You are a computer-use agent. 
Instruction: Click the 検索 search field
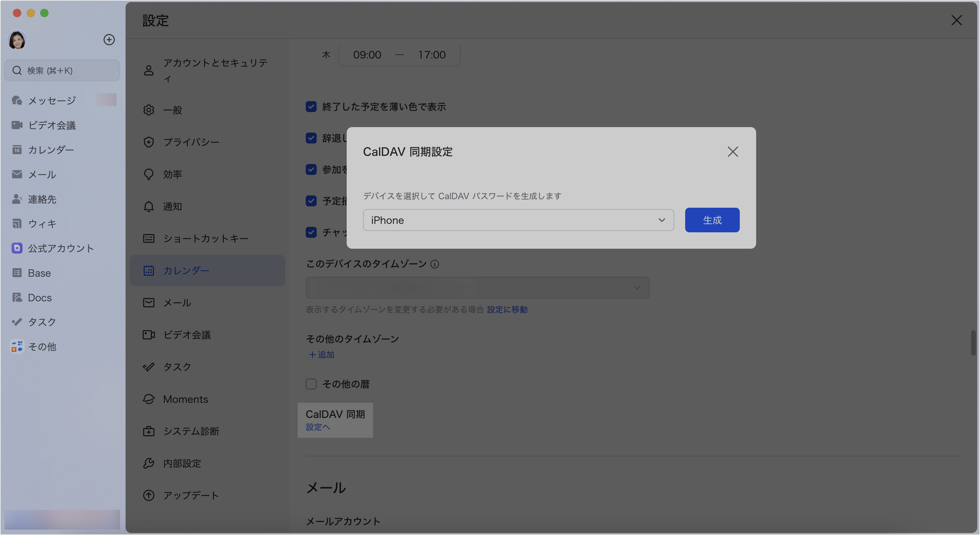(x=62, y=70)
